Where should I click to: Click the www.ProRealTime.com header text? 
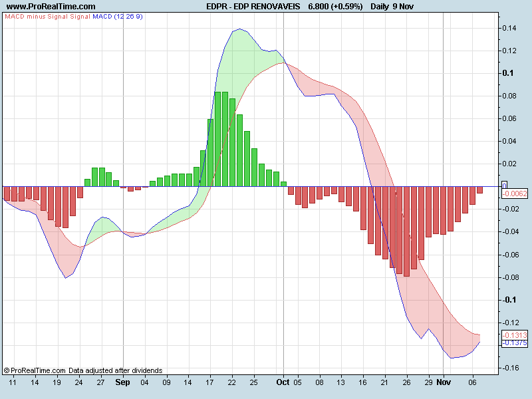click(51, 7)
